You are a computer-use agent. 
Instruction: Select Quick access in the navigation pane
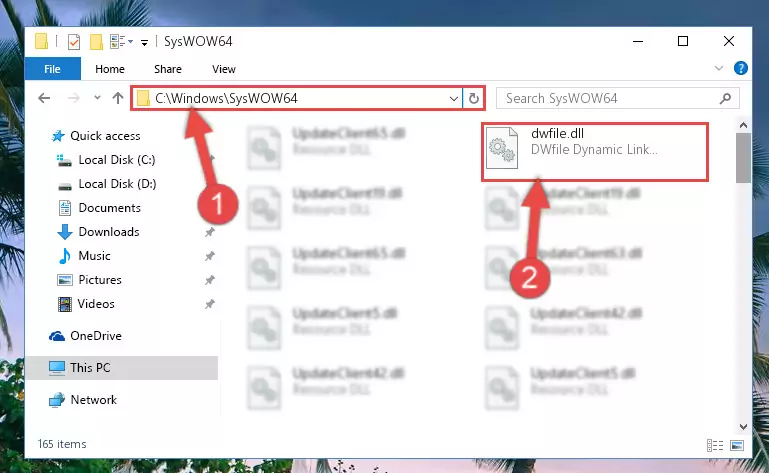(x=105, y=135)
